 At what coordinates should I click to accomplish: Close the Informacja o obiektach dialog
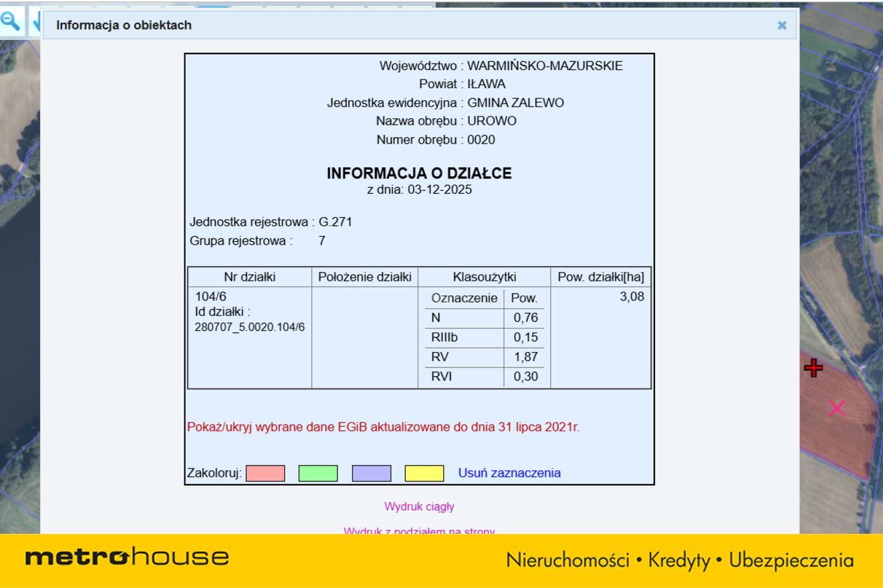pyautogui.click(x=781, y=25)
